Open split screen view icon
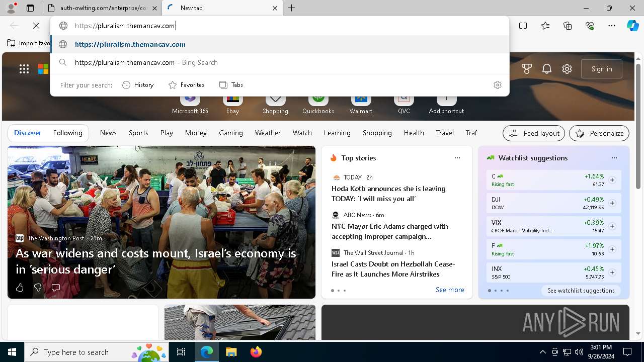644x362 pixels. [x=523, y=26]
